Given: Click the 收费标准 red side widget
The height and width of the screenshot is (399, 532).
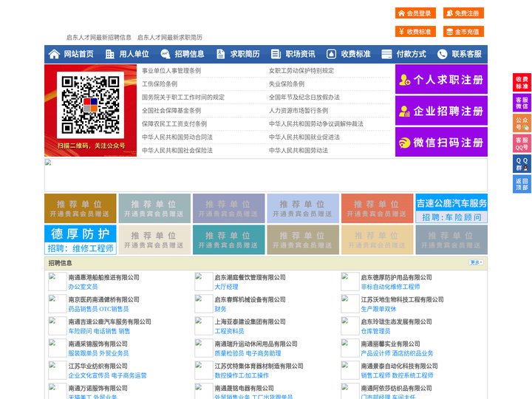Looking at the screenshot, I should click(x=522, y=83).
